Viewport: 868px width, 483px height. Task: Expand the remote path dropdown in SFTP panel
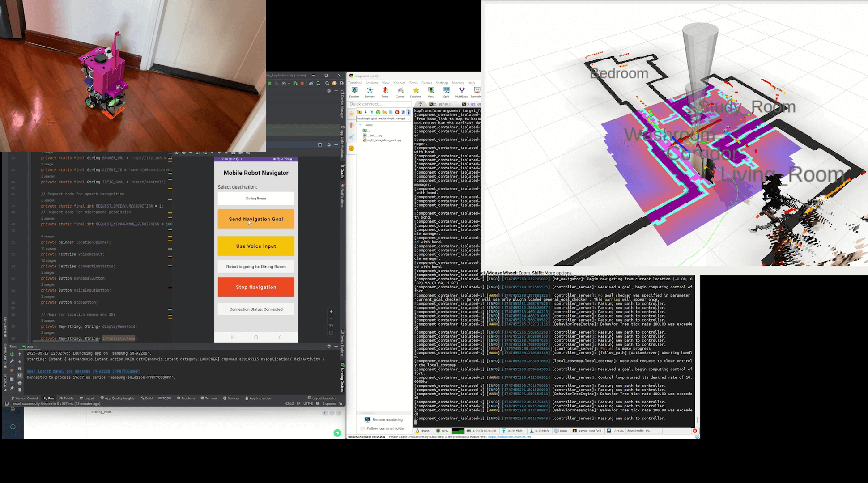[408, 119]
